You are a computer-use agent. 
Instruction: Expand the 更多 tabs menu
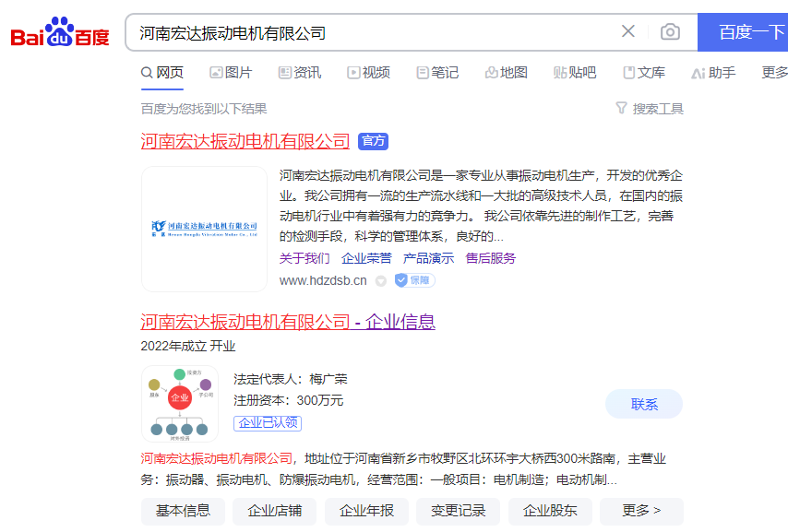773,73
